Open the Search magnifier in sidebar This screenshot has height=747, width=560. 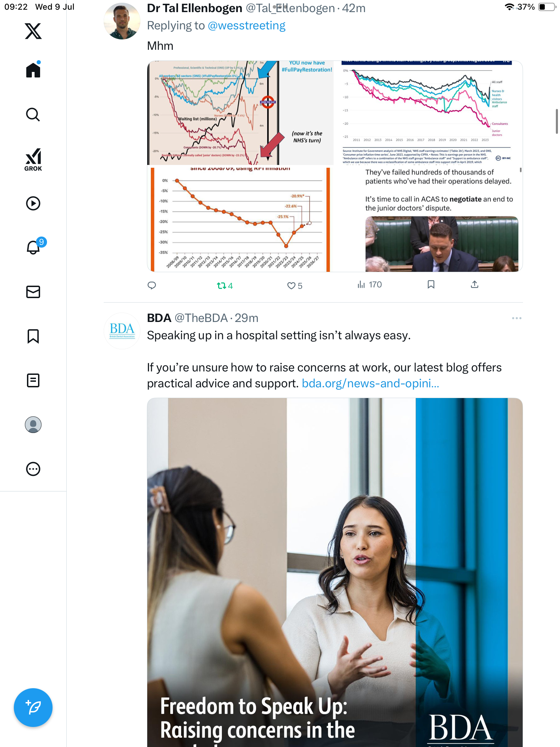33,114
